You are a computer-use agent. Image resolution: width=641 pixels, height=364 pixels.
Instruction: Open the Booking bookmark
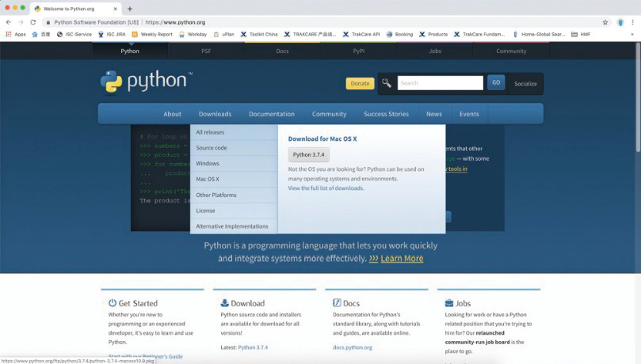(399, 34)
